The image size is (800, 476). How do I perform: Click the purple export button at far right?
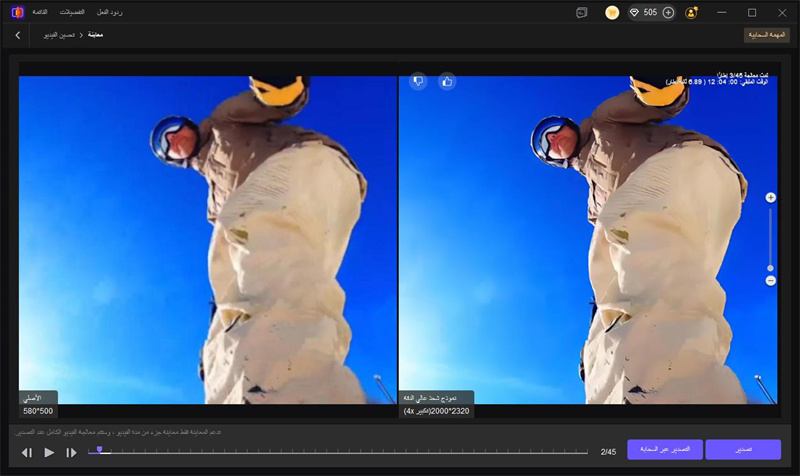[x=743, y=450]
